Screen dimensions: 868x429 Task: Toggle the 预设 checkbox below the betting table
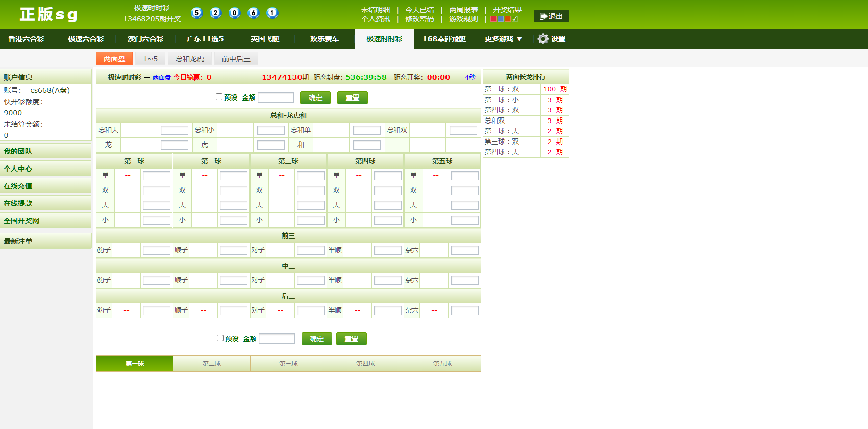click(220, 338)
